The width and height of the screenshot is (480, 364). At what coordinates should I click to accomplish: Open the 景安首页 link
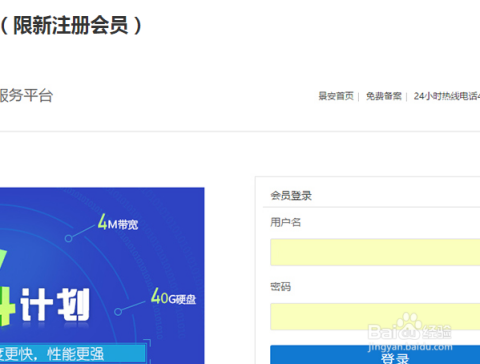coord(336,96)
